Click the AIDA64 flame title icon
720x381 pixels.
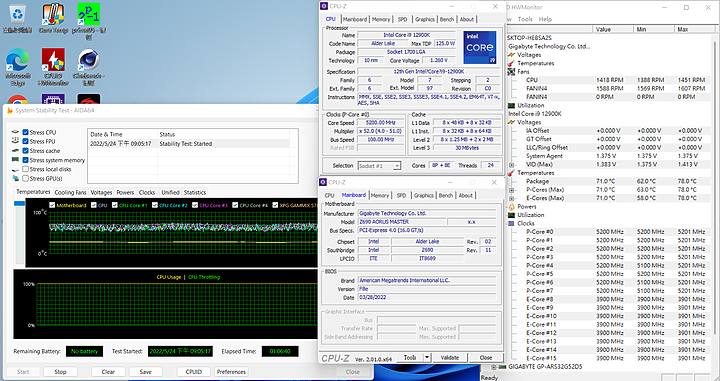coord(10,111)
